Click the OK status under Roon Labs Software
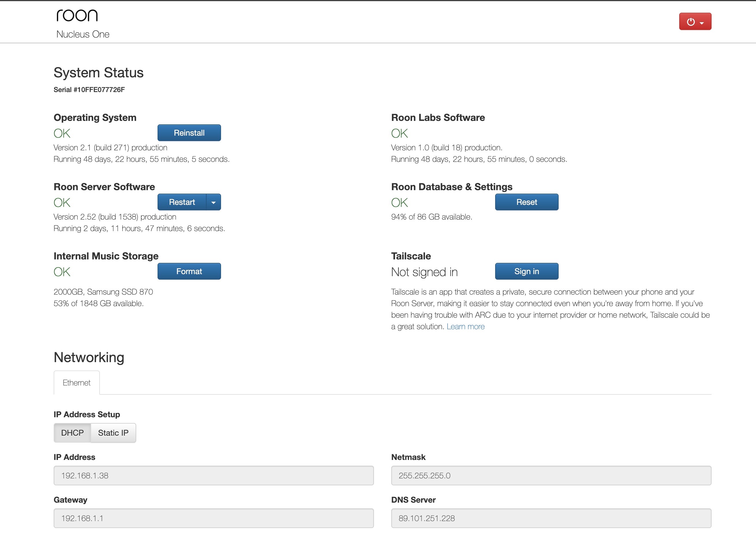 click(x=400, y=133)
